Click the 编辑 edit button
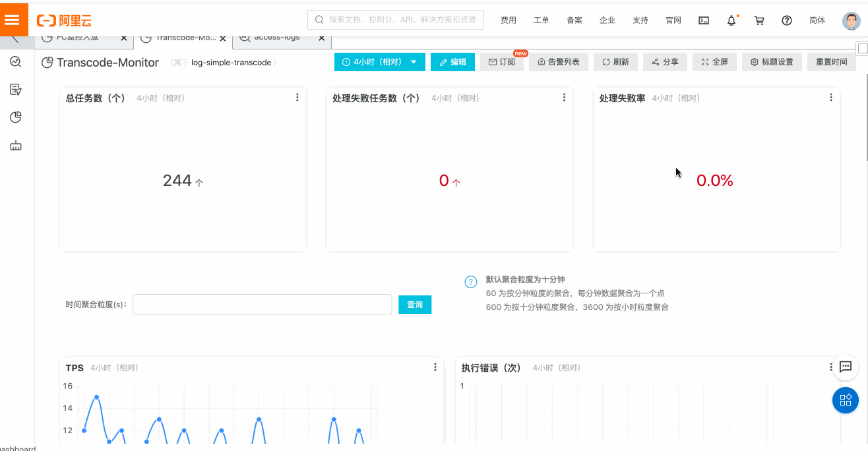This screenshot has width=868, height=451. (452, 61)
